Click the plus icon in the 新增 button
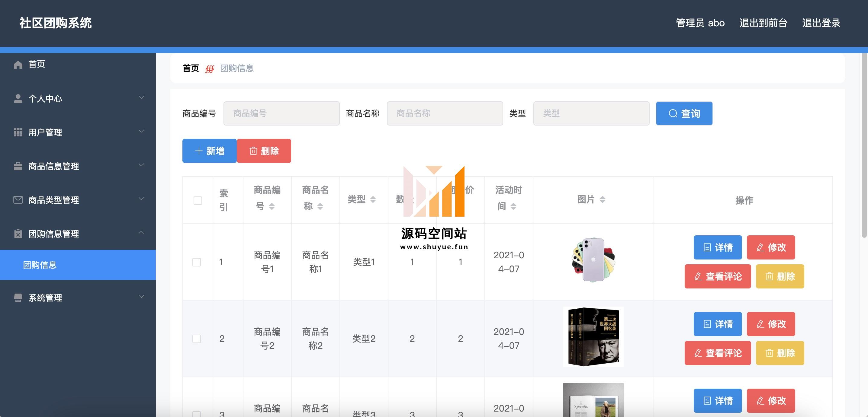The height and width of the screenshot is (417, 868). click(x=199, y=151)
